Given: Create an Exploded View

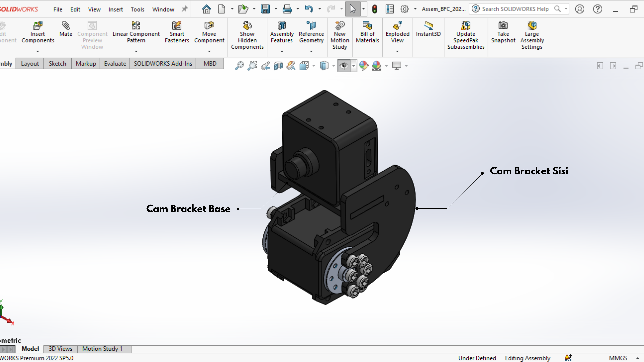Looking at the screenshot, I should click(397, 32).
